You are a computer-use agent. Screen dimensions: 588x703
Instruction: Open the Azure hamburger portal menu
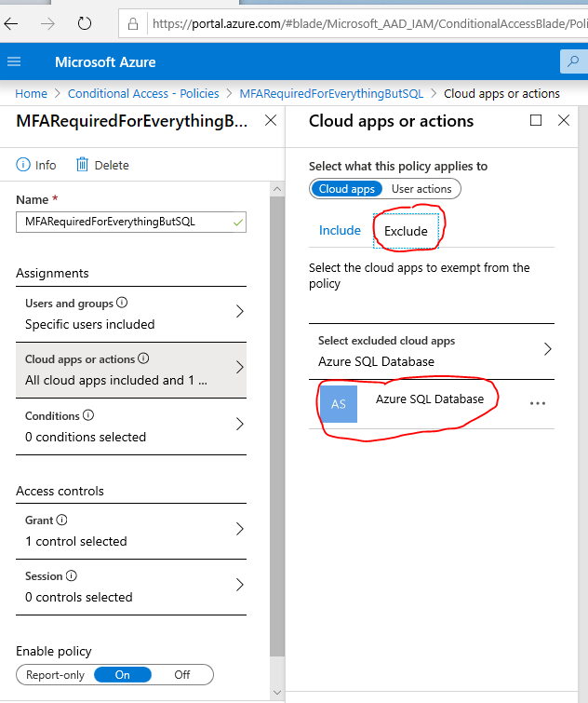(x=14, y=61)
